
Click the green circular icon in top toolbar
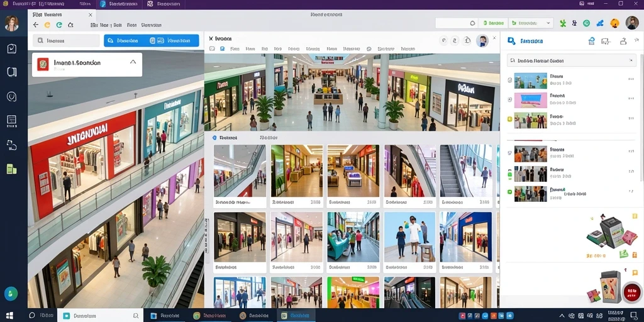[x=587, y=23]
